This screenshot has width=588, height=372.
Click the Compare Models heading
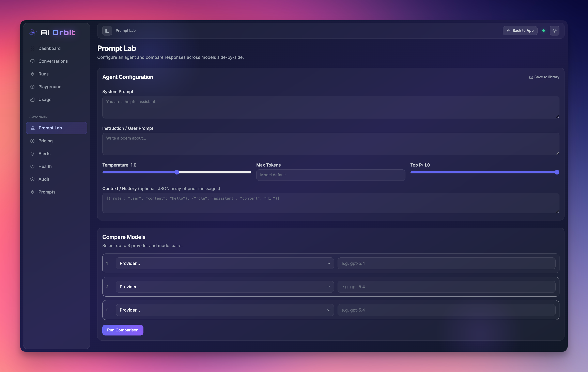point(124,237)
